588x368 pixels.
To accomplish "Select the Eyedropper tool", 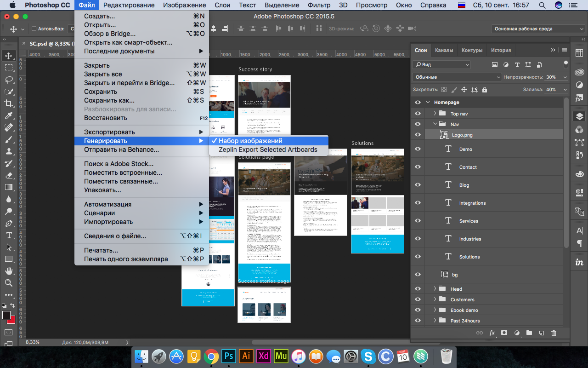I will pos(8,115).
